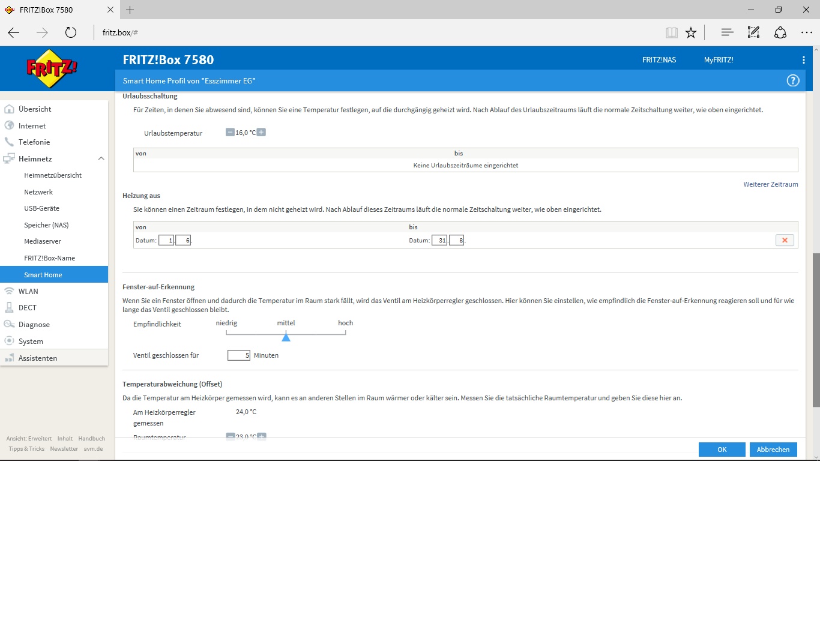Decrease Urlaubstemperatur with minus button

[x=230, y=133]
